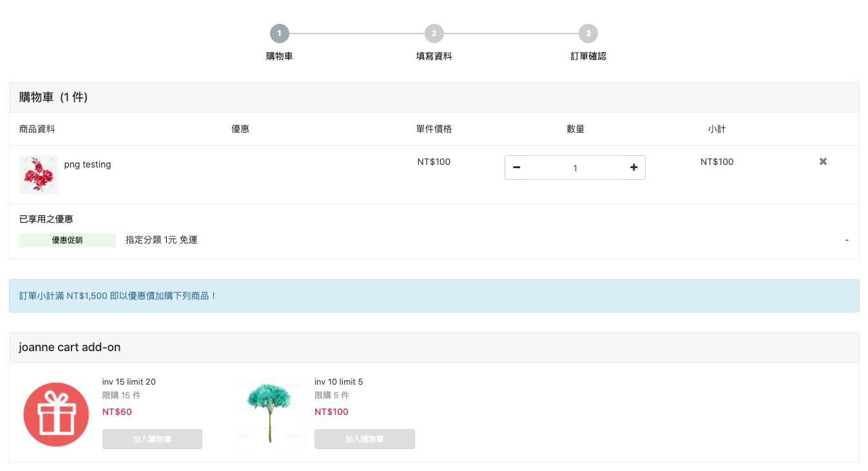The image size is (868, 471).
Task: Click the 填寫資料 step label
Action: [434, 56]
